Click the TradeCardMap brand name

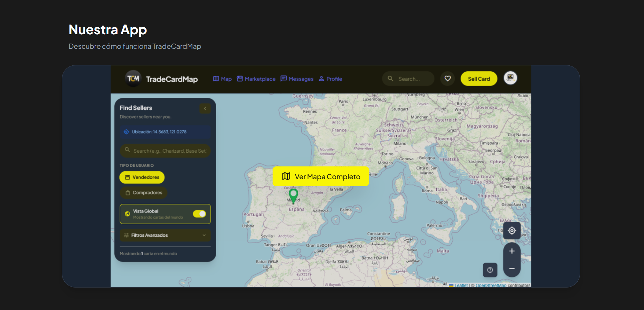coord(172,79)
